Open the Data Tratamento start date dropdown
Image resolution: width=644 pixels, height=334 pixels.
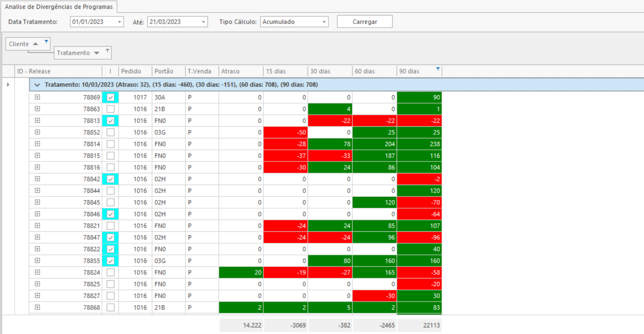pyautogui.click(x=119, y=22)
